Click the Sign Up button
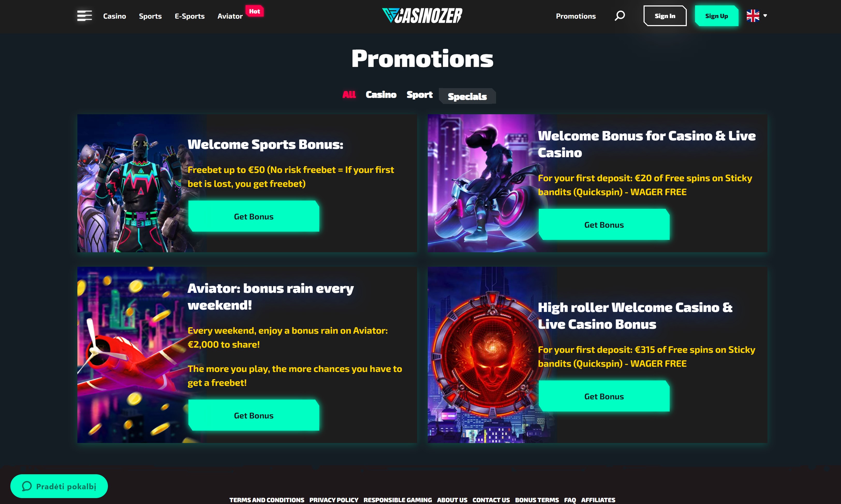The height and width of the screenshot is (504, 841). point(717,16)
